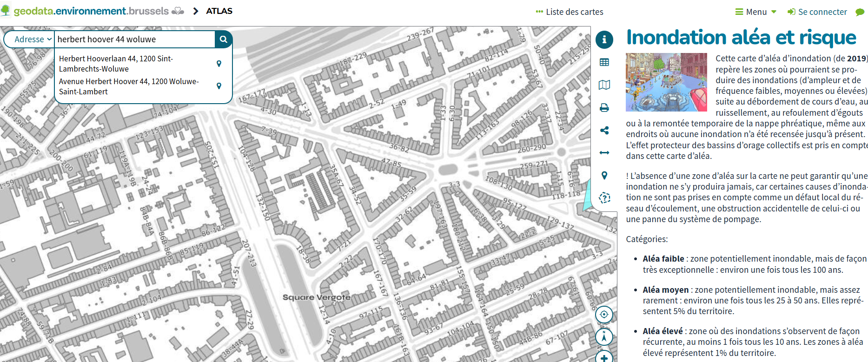Expand the Menu dropdown
868x362 pixels.
point(756,12)
